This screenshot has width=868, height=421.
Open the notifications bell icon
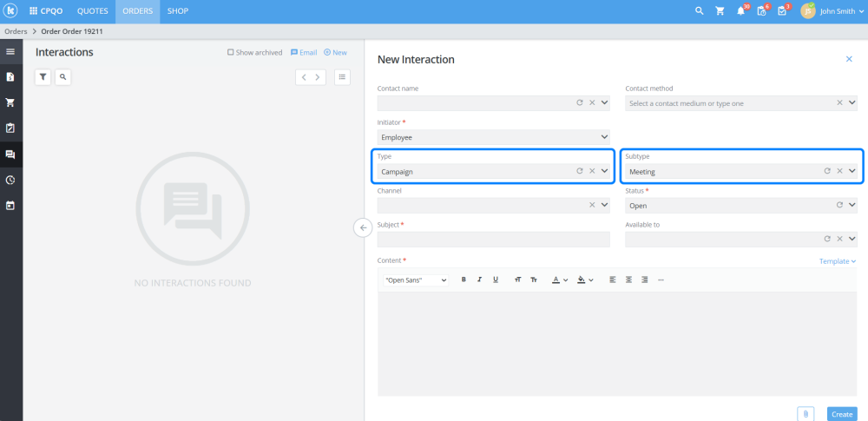point(740,11)
